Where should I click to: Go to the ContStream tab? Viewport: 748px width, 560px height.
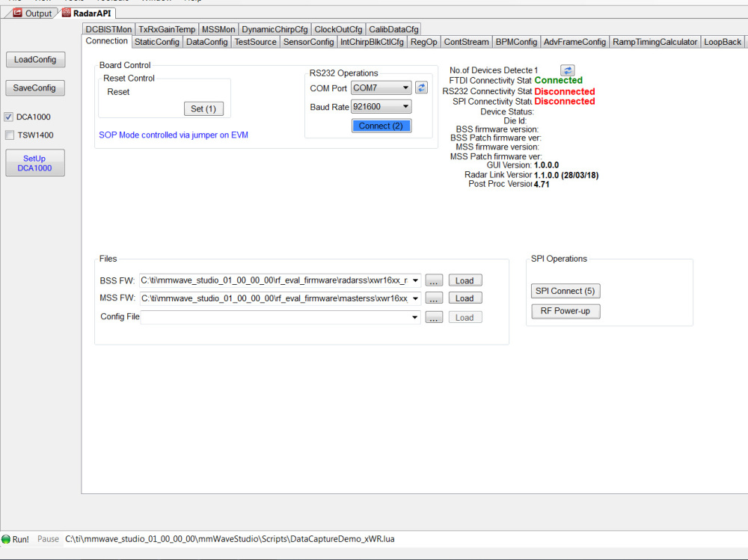467,42
